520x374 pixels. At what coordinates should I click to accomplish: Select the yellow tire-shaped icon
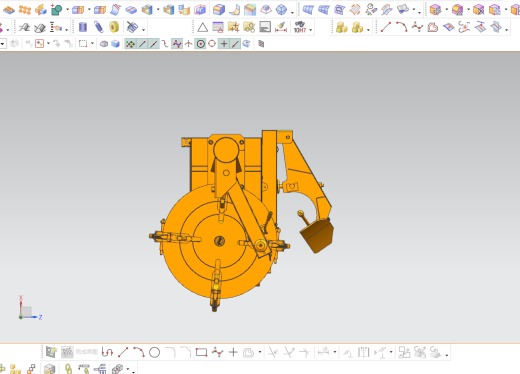pyautogui.click(x=114, y=27)
